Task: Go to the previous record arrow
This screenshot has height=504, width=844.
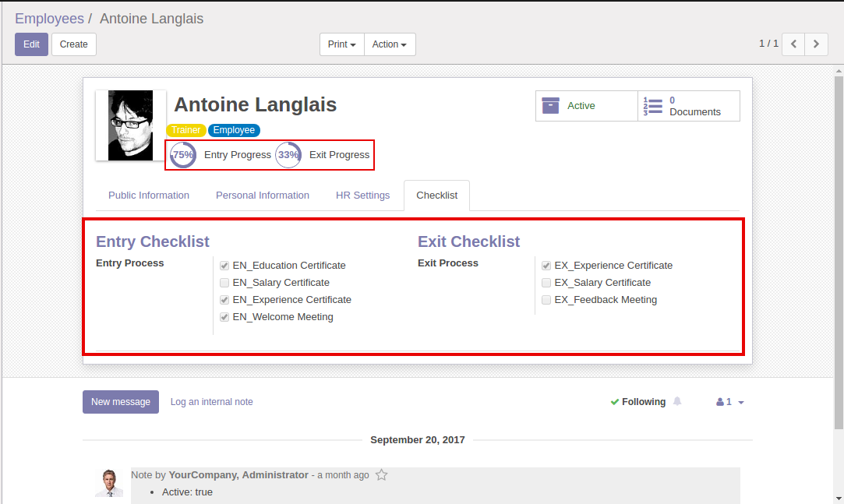Action: [793, 44]
